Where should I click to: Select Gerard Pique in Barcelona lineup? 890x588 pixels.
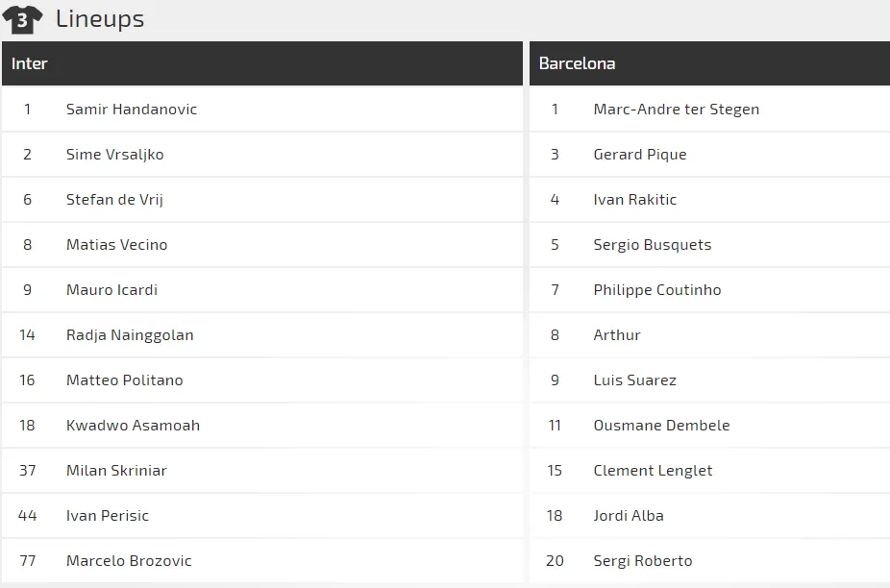[640, 155]
